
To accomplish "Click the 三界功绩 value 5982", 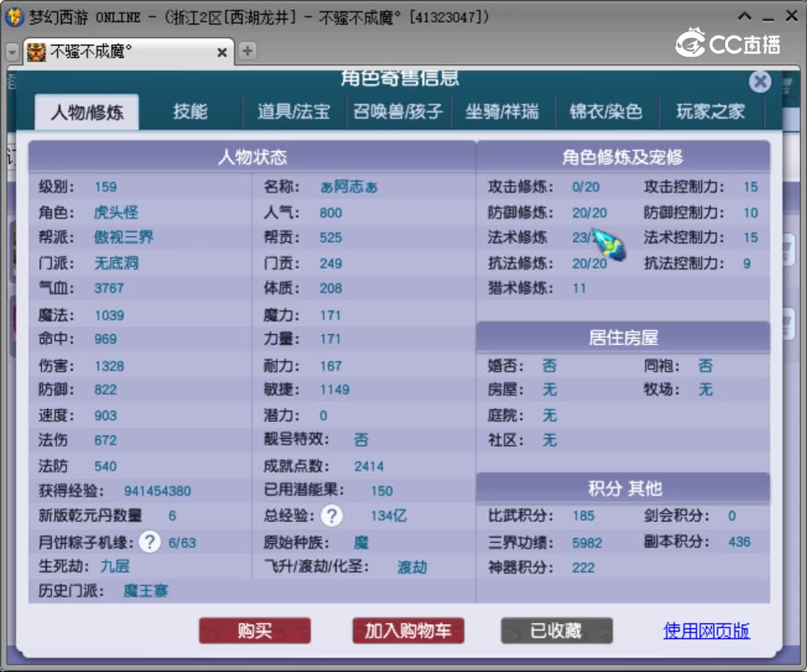I will pyautogui.click(x=587, y=542).
